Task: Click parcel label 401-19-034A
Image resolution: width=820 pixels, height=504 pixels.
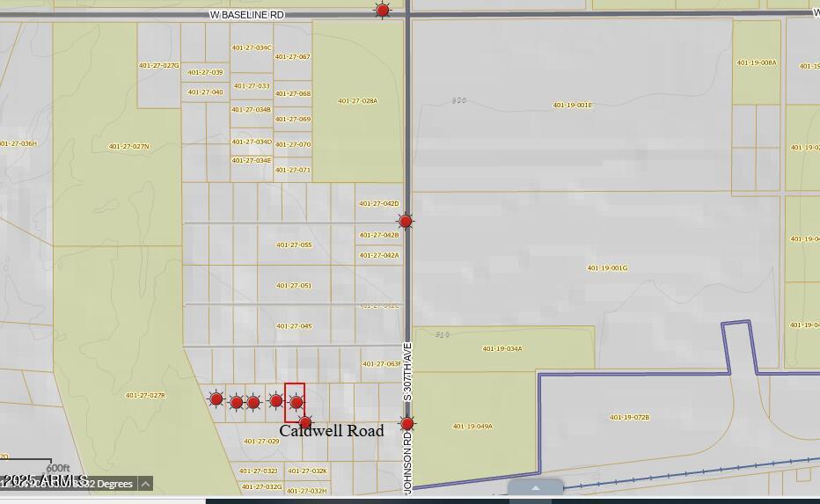Action: [x=502, y=349]
